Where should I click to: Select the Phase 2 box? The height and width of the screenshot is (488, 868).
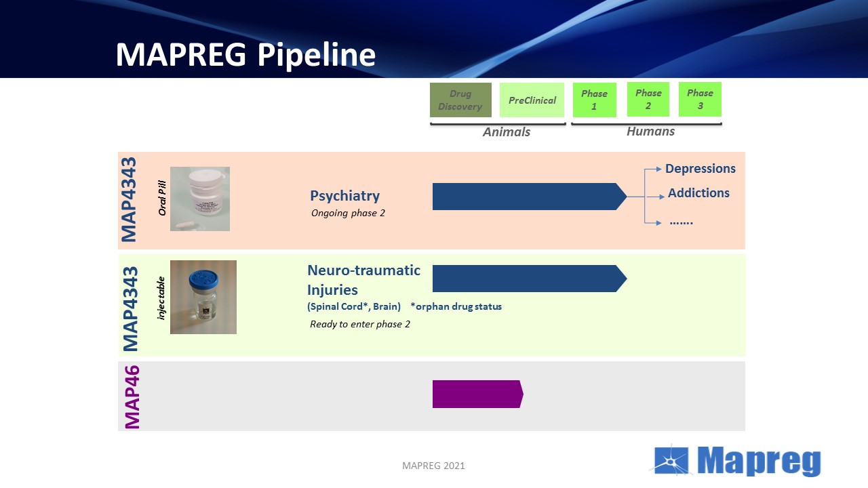[x=648, y=100]
